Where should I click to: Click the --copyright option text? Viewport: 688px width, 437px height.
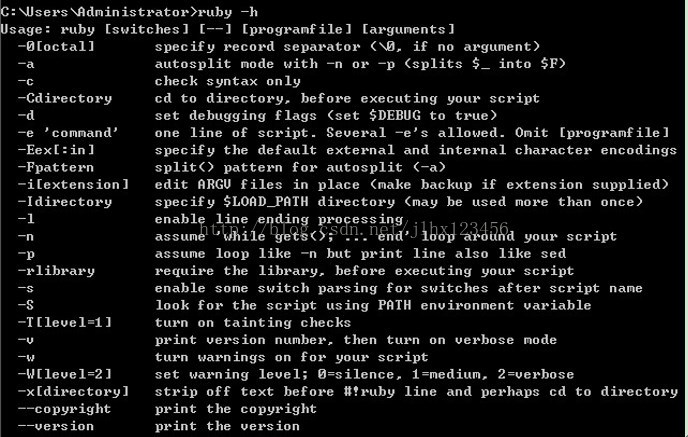[64, 409]
